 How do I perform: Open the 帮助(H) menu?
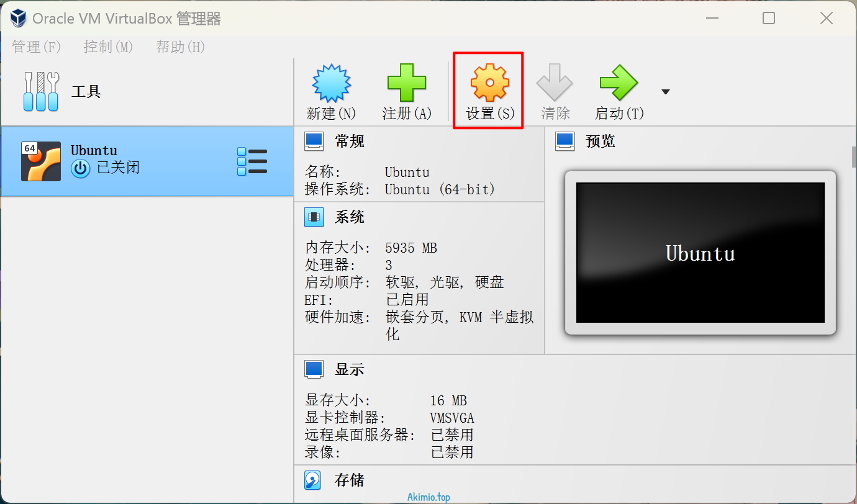[x=180, y=47]
